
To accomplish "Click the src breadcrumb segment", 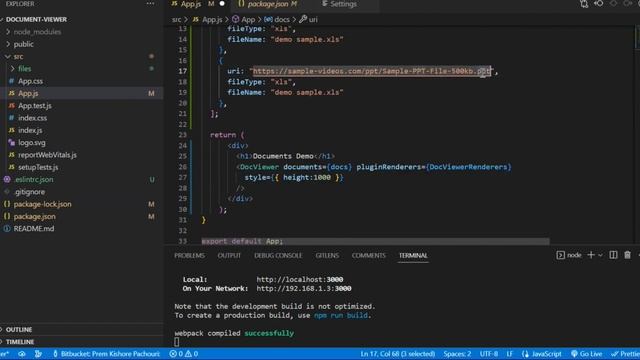I will (176, 19).
